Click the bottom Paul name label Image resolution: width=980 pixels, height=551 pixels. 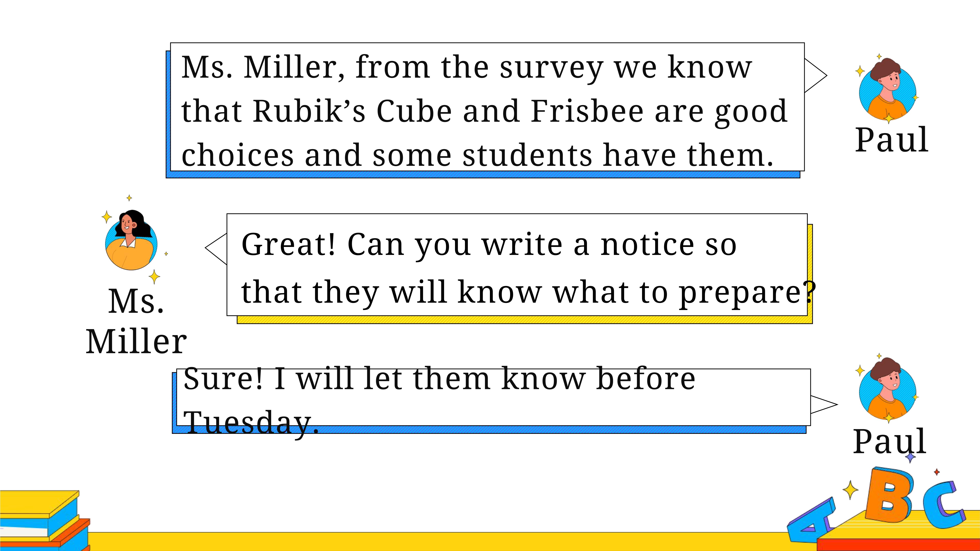[889, 441]
